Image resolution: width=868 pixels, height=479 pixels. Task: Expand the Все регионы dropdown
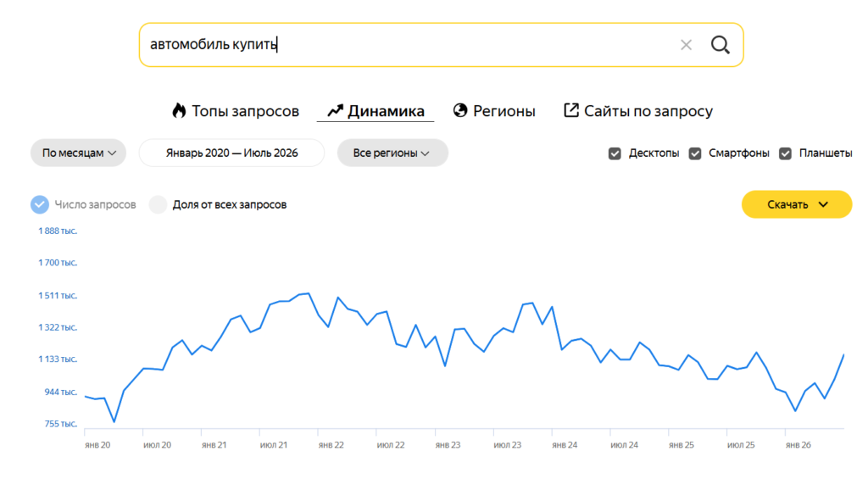coord(392,153)
